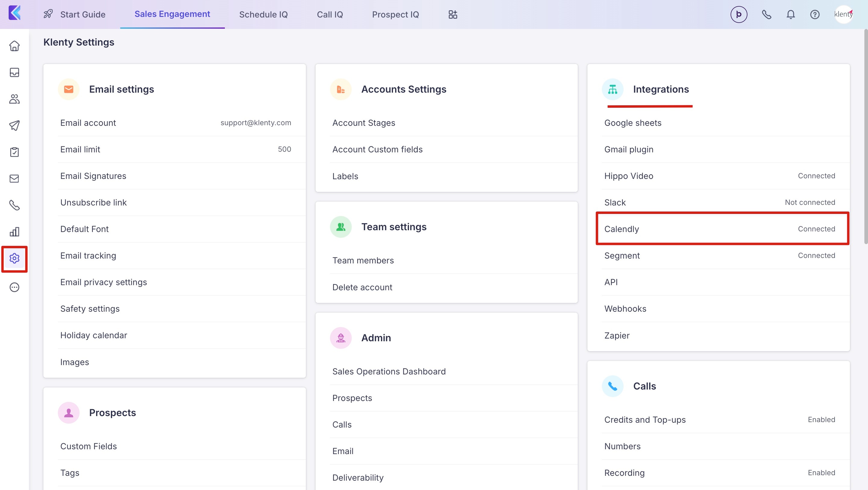Screen dimensions: 868x490
Task: Open the apps grid icon in top bar
Action: [452, 14]
